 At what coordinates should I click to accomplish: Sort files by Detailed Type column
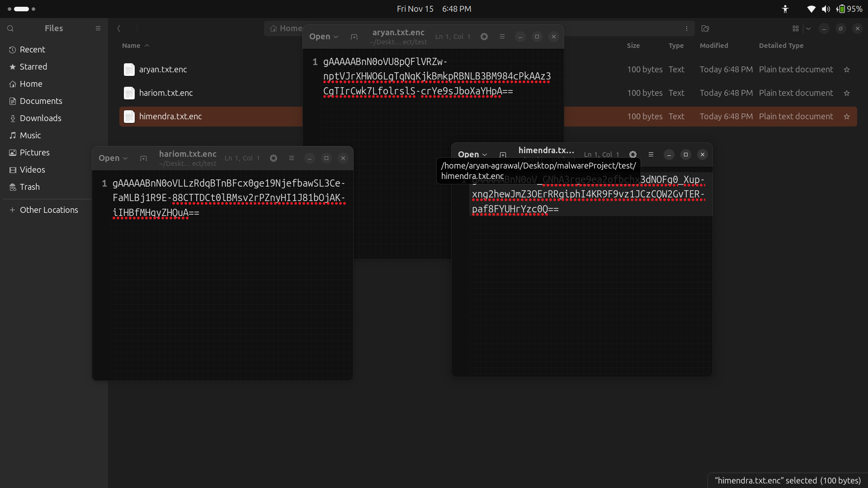[x=781, y=46]
